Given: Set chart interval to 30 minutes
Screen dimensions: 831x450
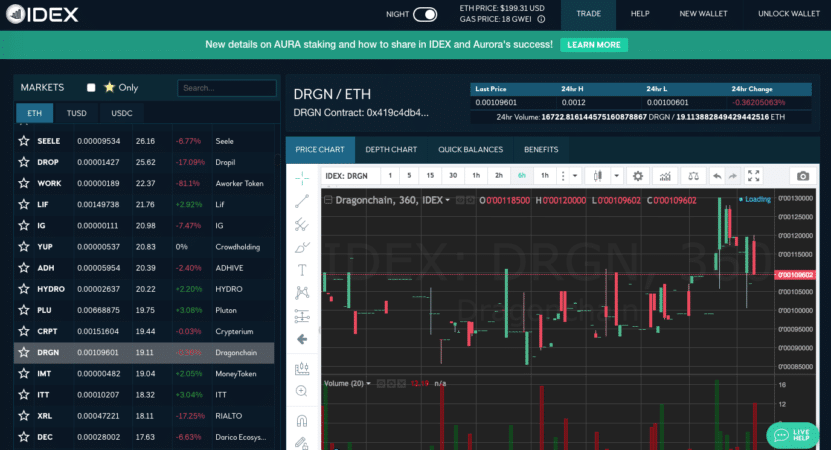Looking at the screenshot, I should (x=453, y=175).
